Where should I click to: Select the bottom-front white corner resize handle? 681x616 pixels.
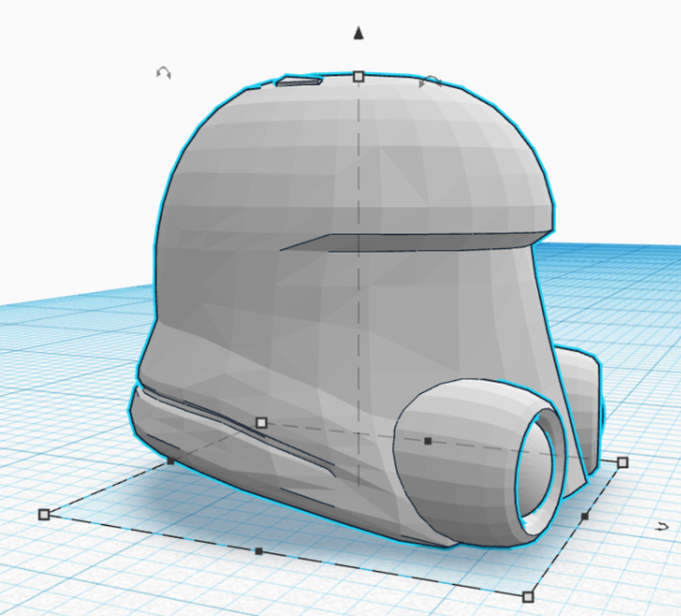coord(528,596)
